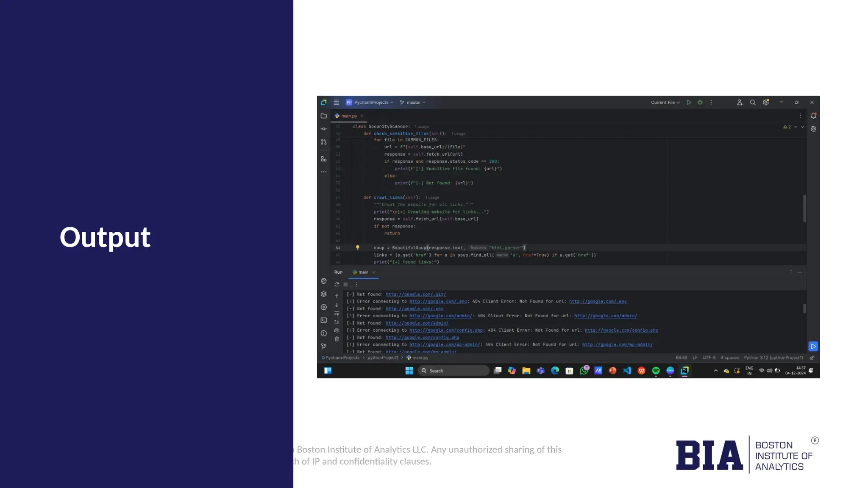Toggle scroll to end in console
Screen dimensions: 868x488
tap(337, 322)
